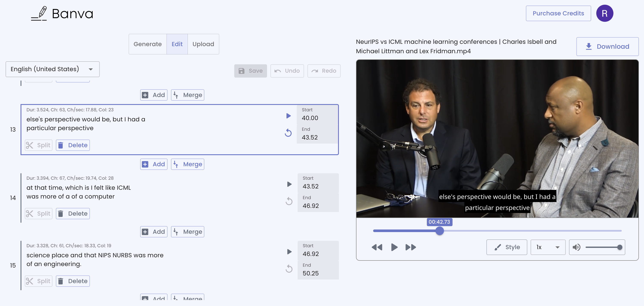The width and height of the screenshot is (644, 306).
Task: Play subtitle segment 15 preview
Action: point(289,252)
